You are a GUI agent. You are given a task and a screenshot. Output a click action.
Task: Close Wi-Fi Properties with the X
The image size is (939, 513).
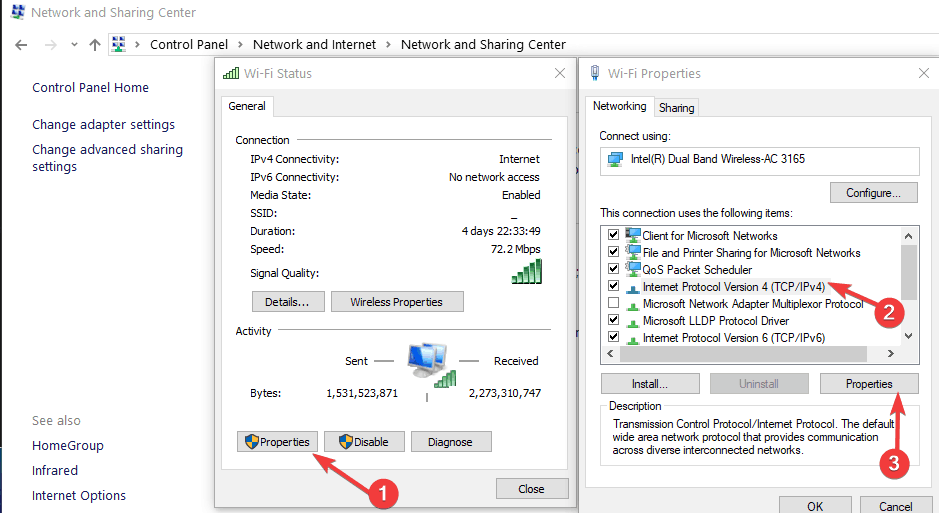[x=923, y=73]
